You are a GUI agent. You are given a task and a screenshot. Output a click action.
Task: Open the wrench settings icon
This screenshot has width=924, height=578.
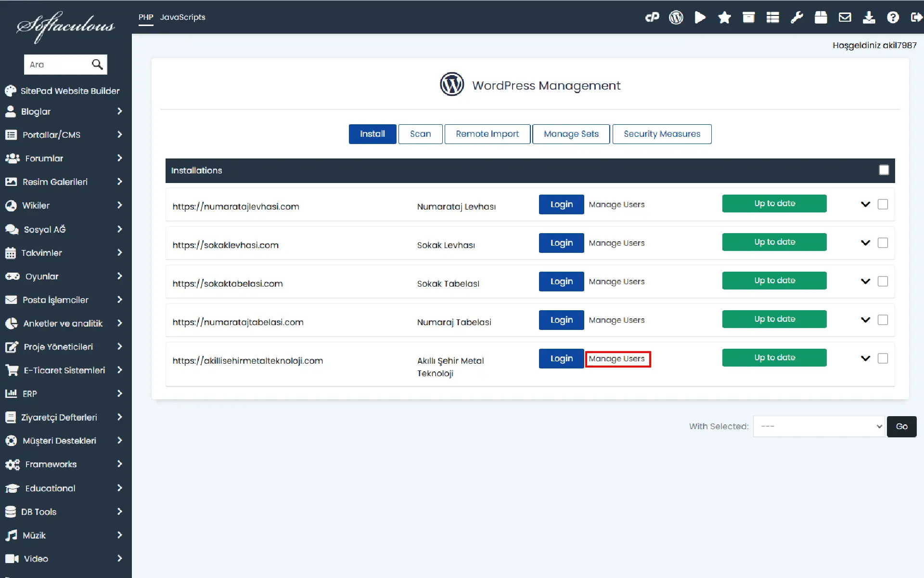(796, 18)
